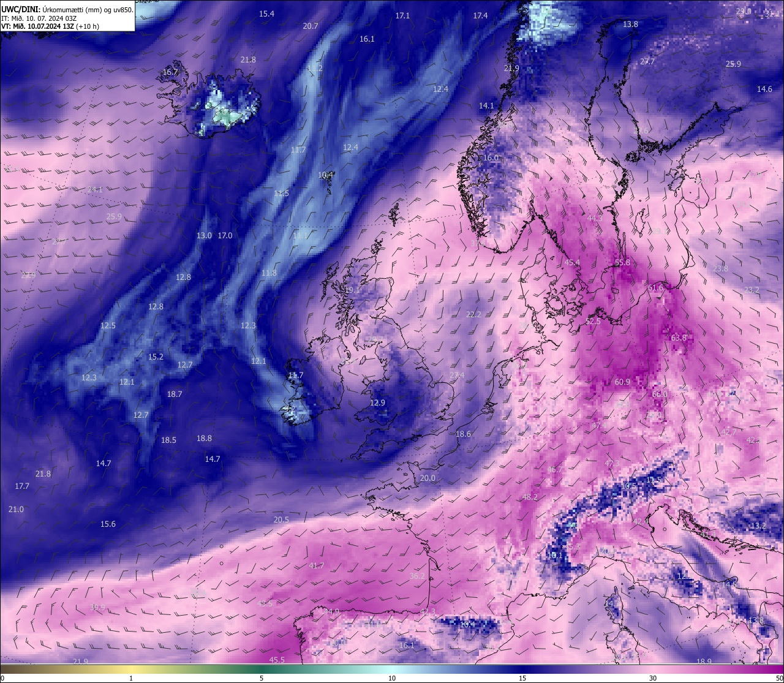784x683 pixels.
Task: Click the 18.8 map value
Action: point(204,438)
